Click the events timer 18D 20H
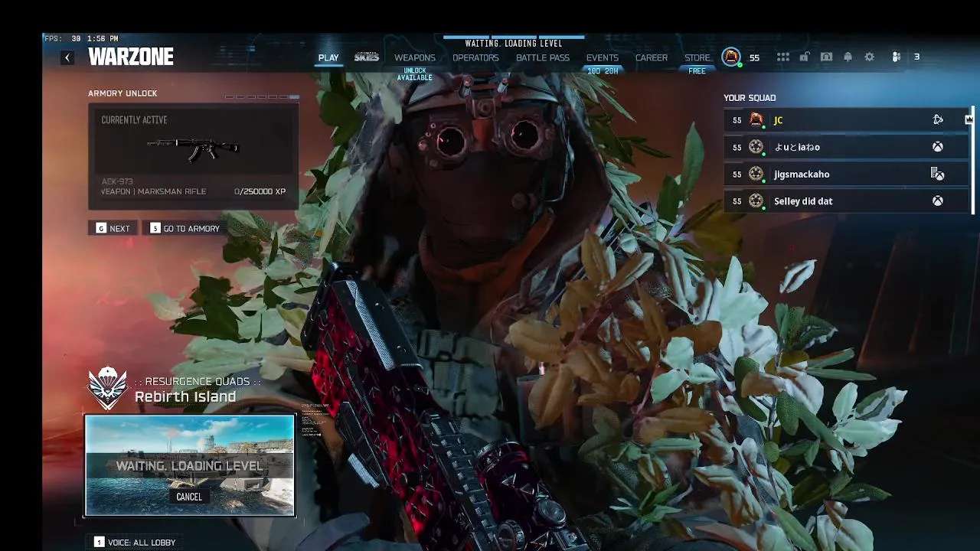Screen dimensions: 980x551 [603, 71]
